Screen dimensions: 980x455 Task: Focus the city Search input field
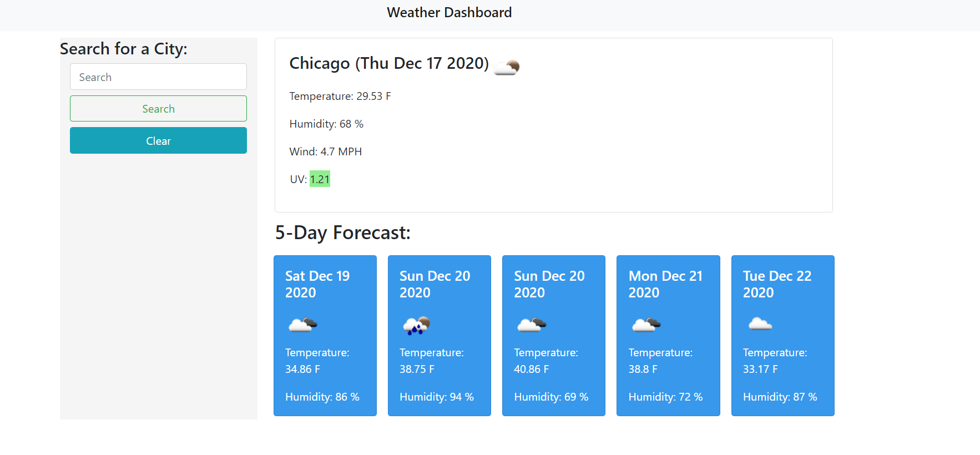pyautogui.click(x=158, y=77)
